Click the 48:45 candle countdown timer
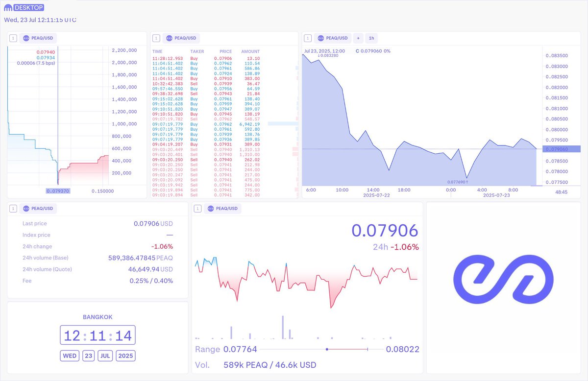The width and height of the screenshot is (588, 381). [x=561, y=192]
